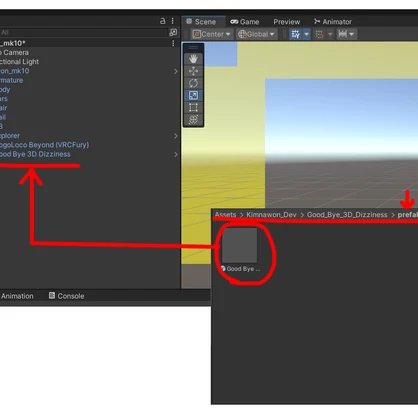The width and height of the screenshot is (418, 418).
Task: Select the Hand view tool
Action: pos(193,59)
